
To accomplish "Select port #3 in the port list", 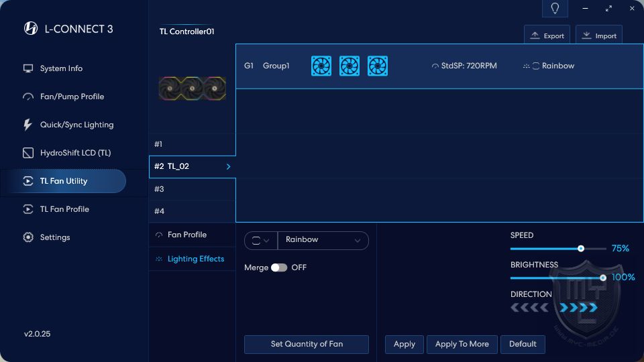I will (193, 189).
